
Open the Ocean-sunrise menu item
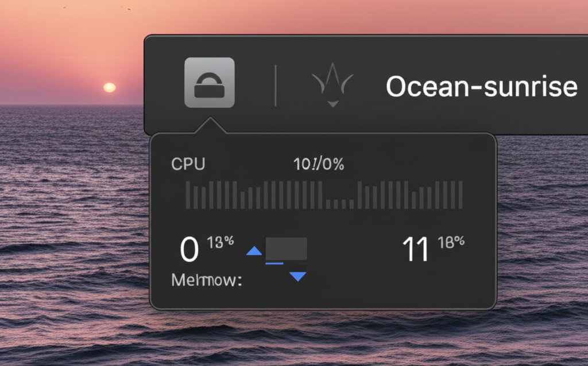point(482,86)
